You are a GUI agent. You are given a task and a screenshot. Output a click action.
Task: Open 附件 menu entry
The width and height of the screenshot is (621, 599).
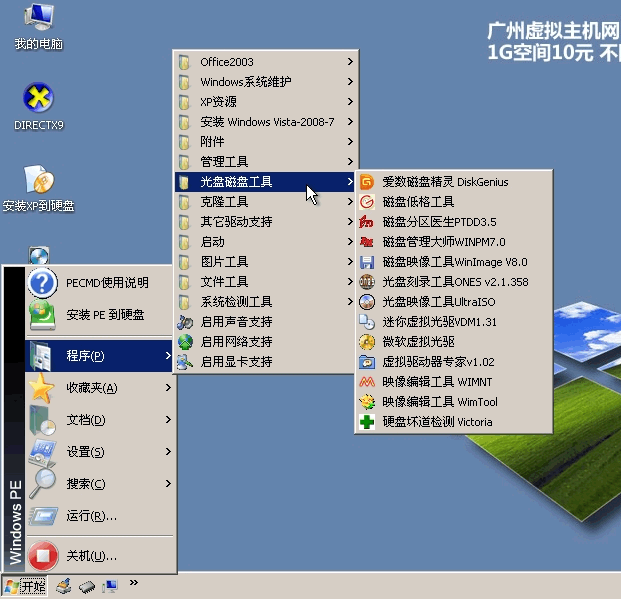click(265, 141)
